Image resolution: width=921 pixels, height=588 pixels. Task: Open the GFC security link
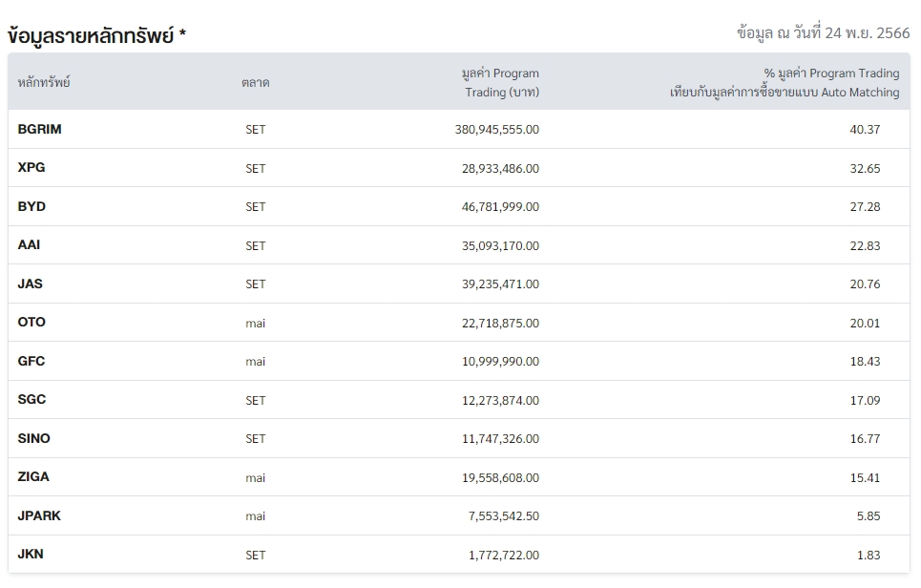coord(31,361)
